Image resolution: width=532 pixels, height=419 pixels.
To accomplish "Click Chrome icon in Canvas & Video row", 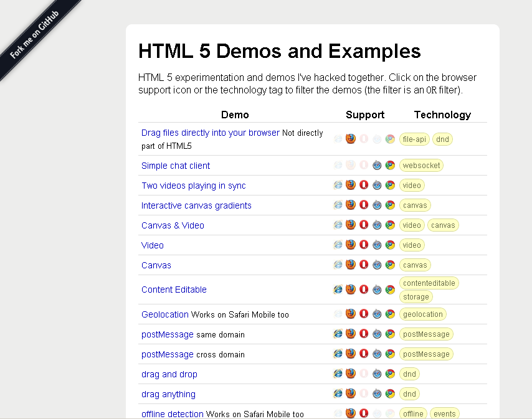I will point(390,225).
